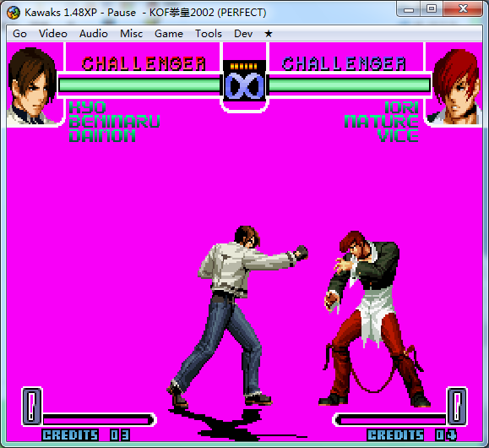Click the MATURE team name

pos(381,121)
